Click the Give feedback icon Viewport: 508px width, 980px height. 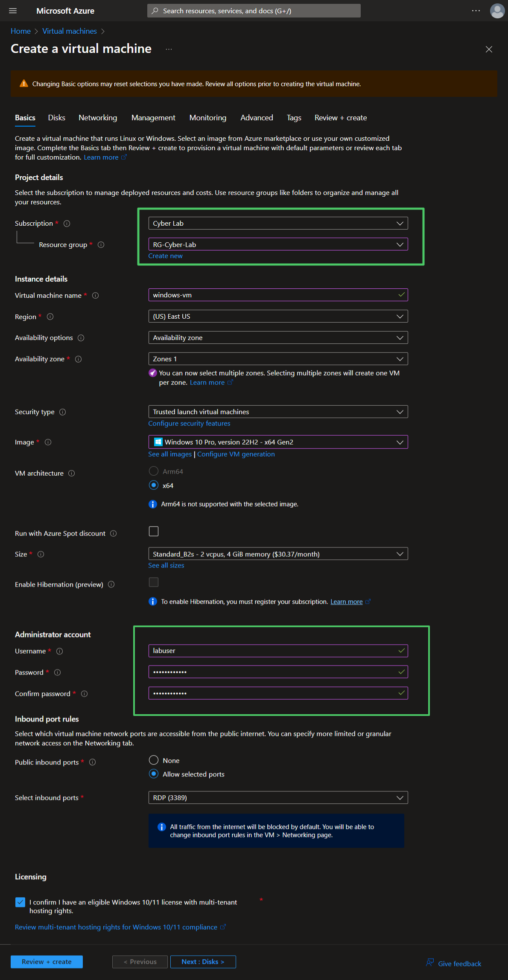[430, 963]
